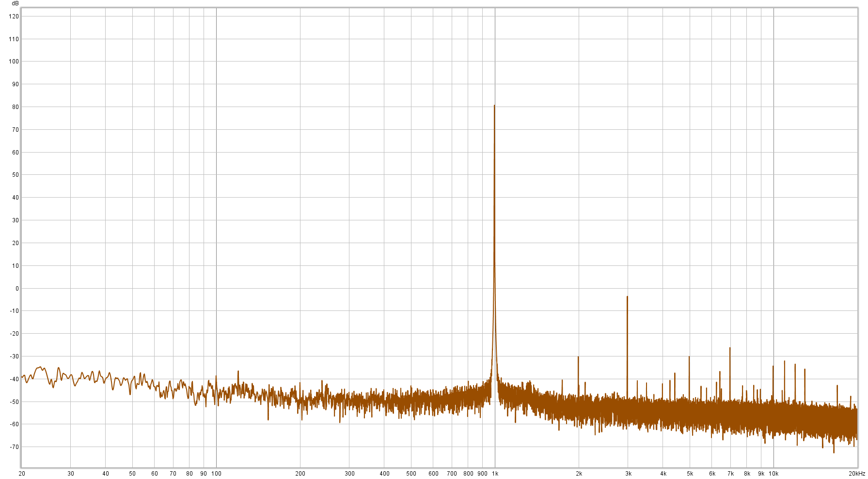Pick the 70 label on the dB axis
The image size is (868, 479).
[16, 130]
